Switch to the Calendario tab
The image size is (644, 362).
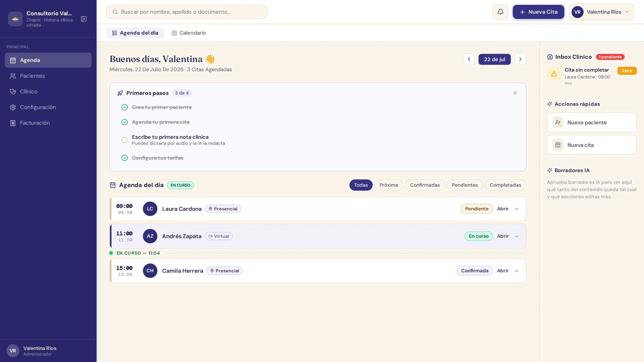[x=189, y=33]
